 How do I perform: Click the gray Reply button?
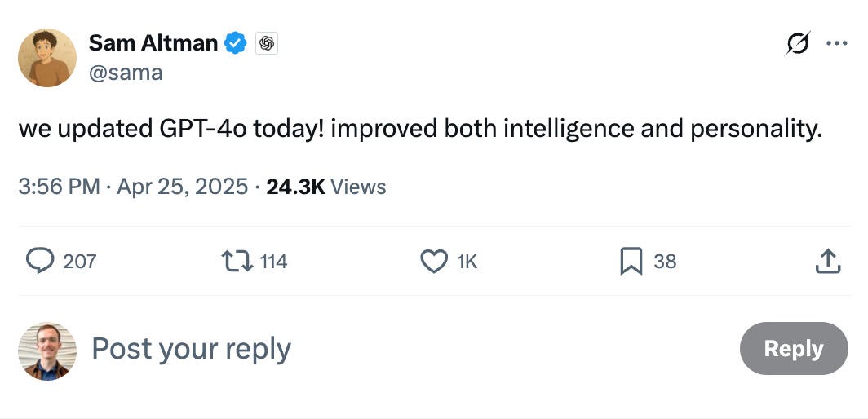coord(794,349)
